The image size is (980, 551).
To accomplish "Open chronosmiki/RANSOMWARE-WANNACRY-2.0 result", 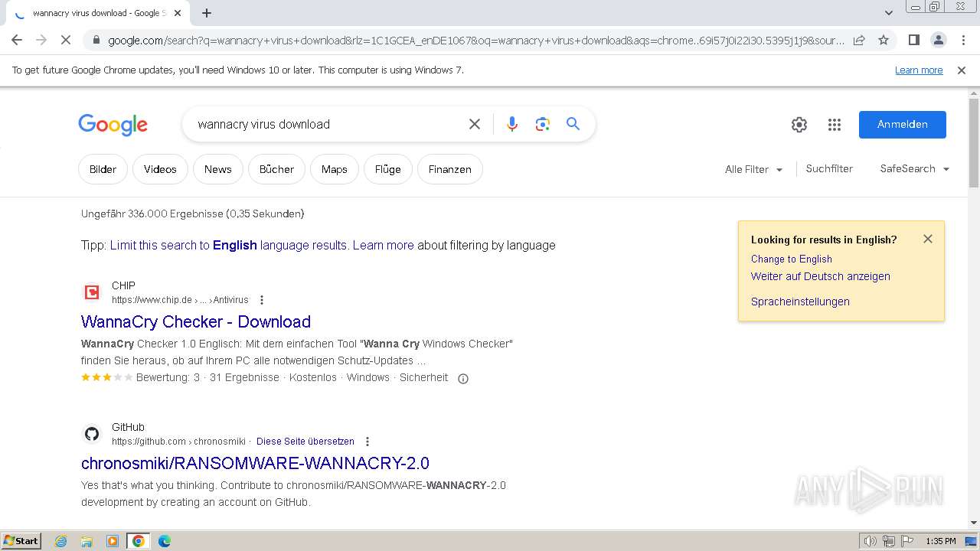I will [255, 463].
